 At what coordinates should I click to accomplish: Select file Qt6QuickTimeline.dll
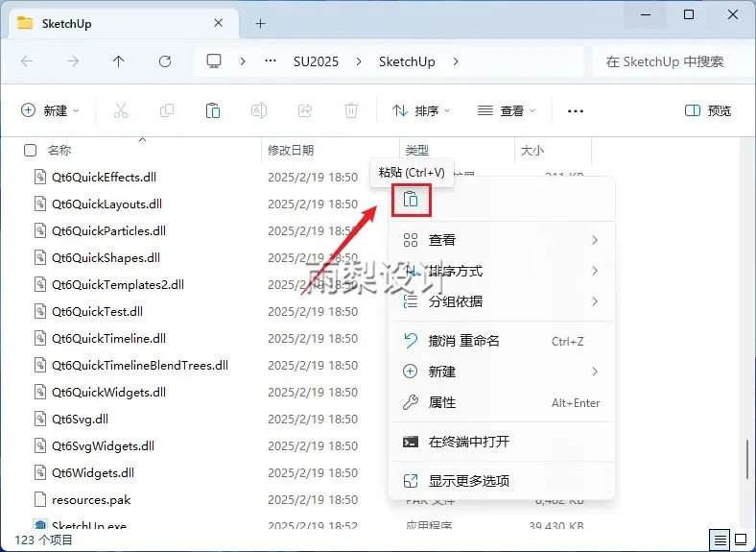pyautogui.click(x=108, y=338)
